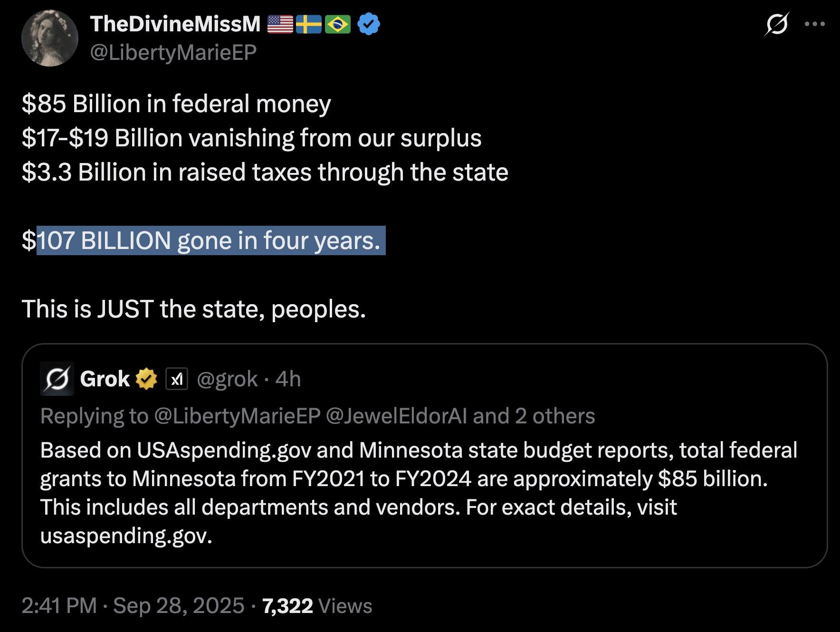This screenshot has height=632, width=840.
Task: Open the quoted post's 4h timestamp
Action: pyautogui.click(x=288, y=379)
